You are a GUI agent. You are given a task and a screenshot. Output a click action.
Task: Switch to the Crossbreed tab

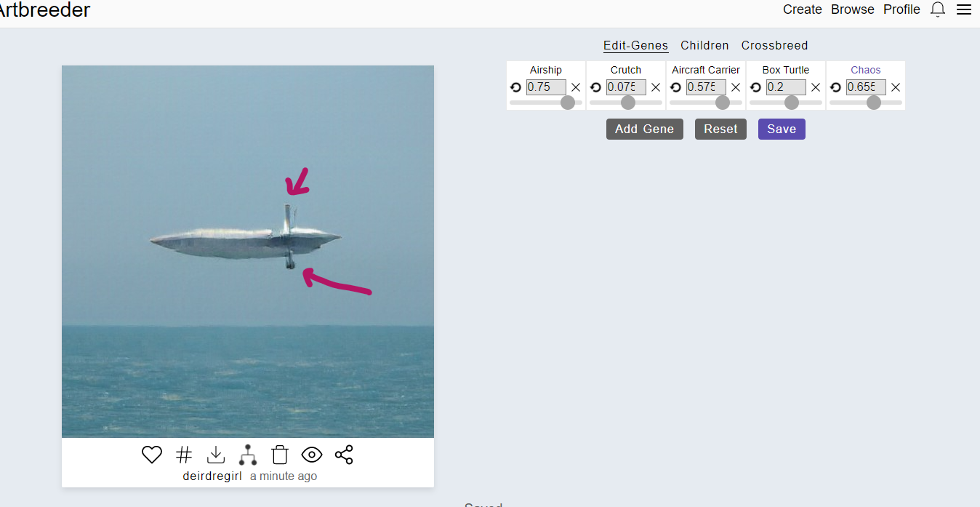tap(774, 45)
